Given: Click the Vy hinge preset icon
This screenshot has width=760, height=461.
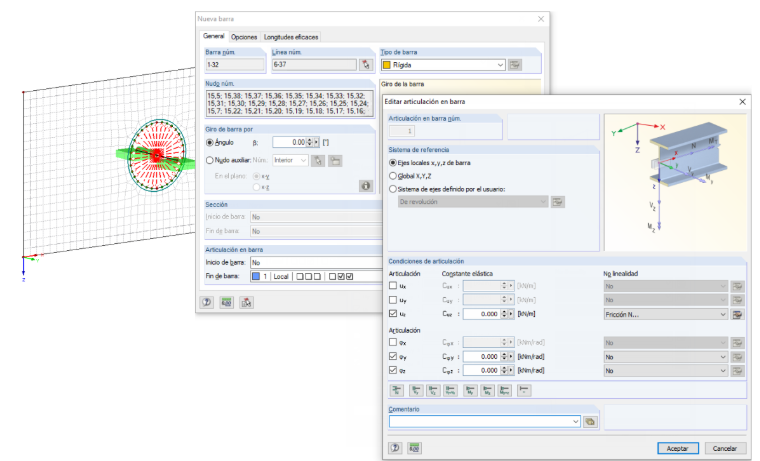Looking at the screenshot, I should (x=416, y=390).
